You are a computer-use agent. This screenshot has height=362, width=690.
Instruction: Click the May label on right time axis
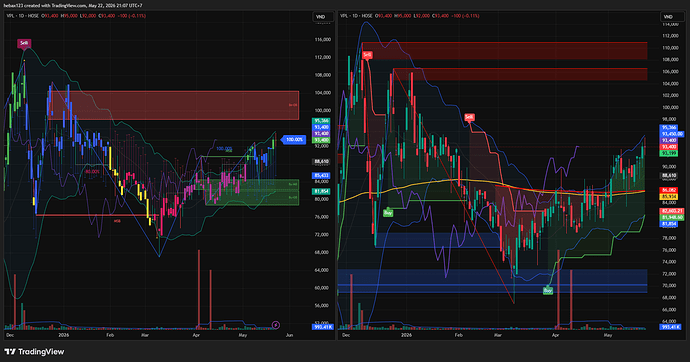point(608,335)
